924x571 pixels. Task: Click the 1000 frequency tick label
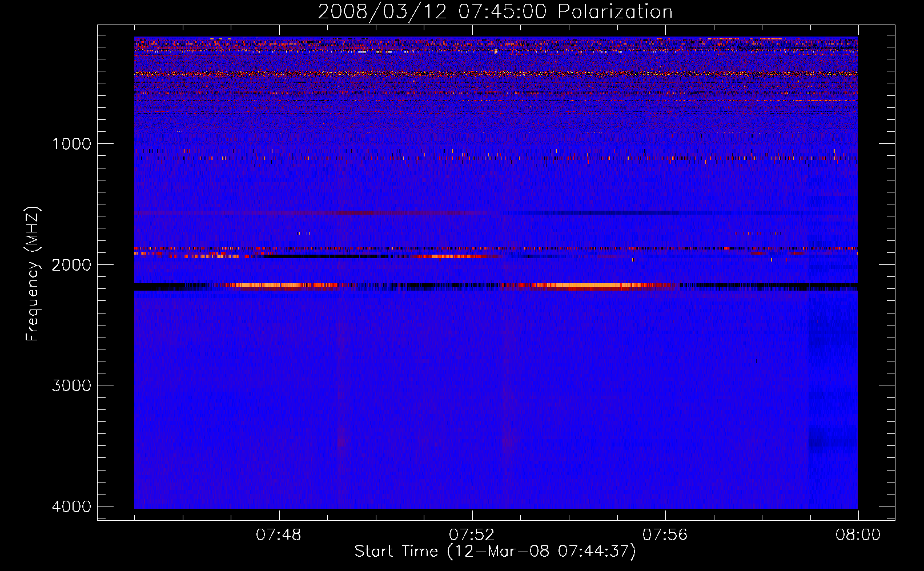click(x=71, y=143)
